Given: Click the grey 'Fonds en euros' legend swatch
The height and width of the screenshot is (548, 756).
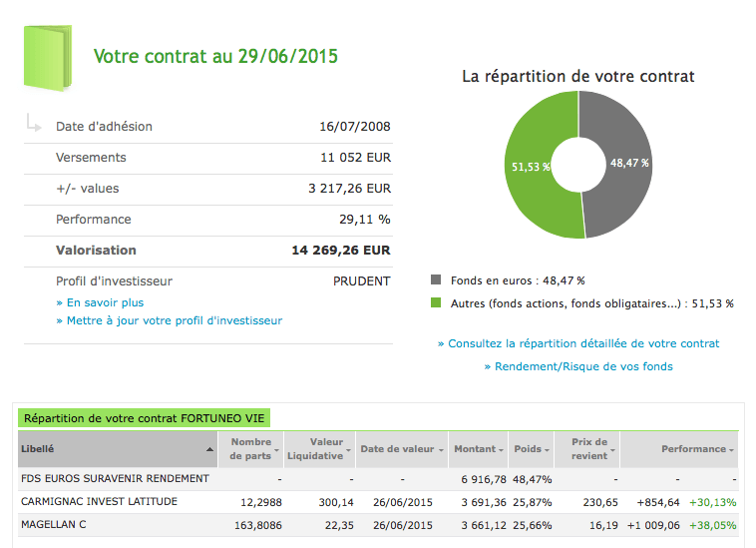Looking at the screenshot, I should pyautogui.click(x=436, y=281).
